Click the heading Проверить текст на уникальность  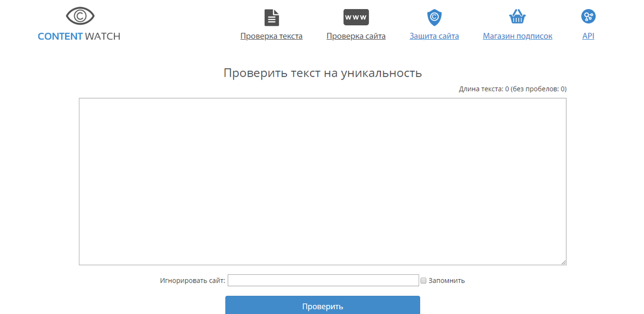(x=323, y=73)
